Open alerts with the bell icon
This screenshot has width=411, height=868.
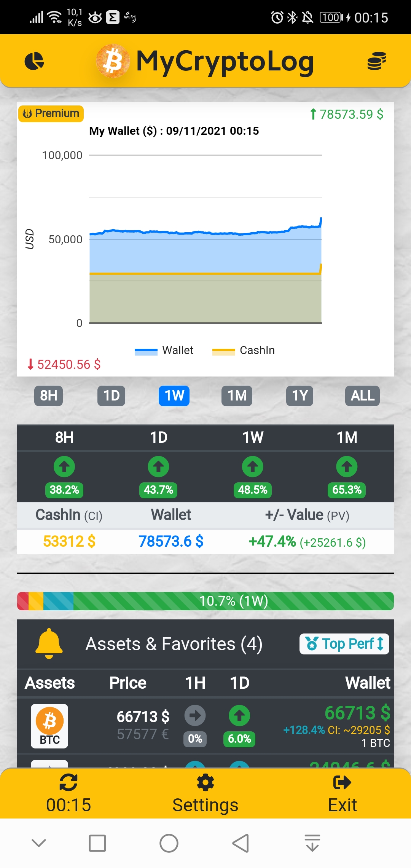click(49, 643)
